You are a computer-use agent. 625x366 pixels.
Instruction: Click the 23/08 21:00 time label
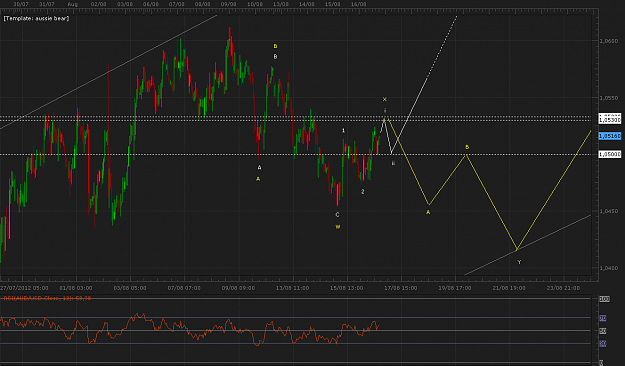[563, 288]
